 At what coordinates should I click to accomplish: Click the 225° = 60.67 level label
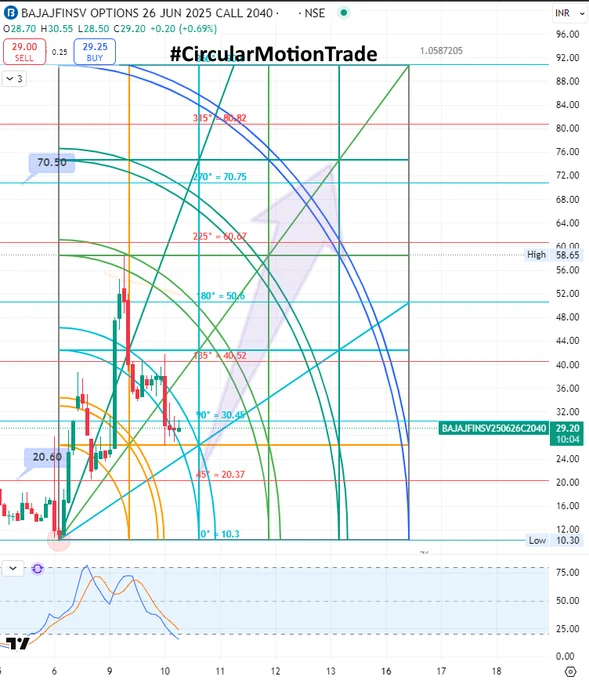pyautogui.click(x=219, y=236)
